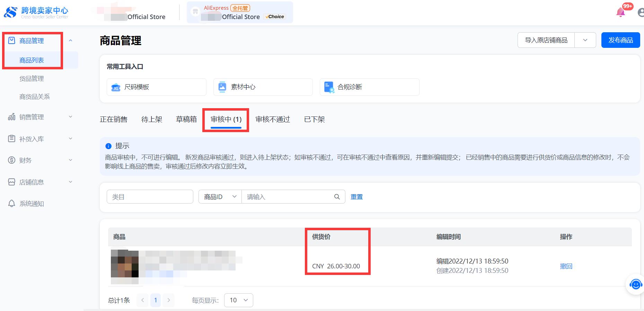
Task: Open 系统通知 in the sidebar
Action: pos(32,204)
